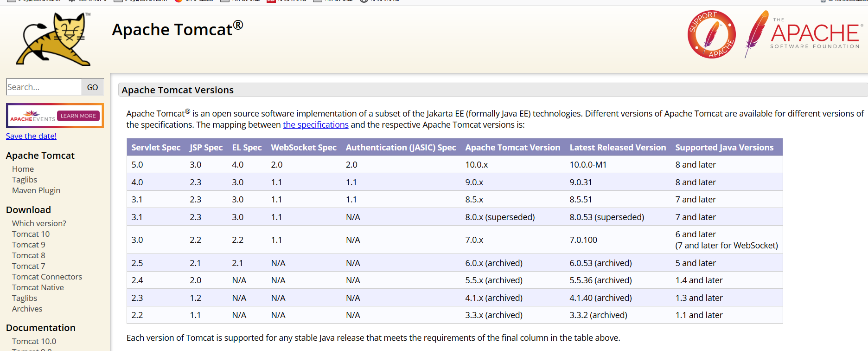The height and width of the screenshot is (351, 868).
Task: Open Archives link in sidebar
Action: coord(27,309)
